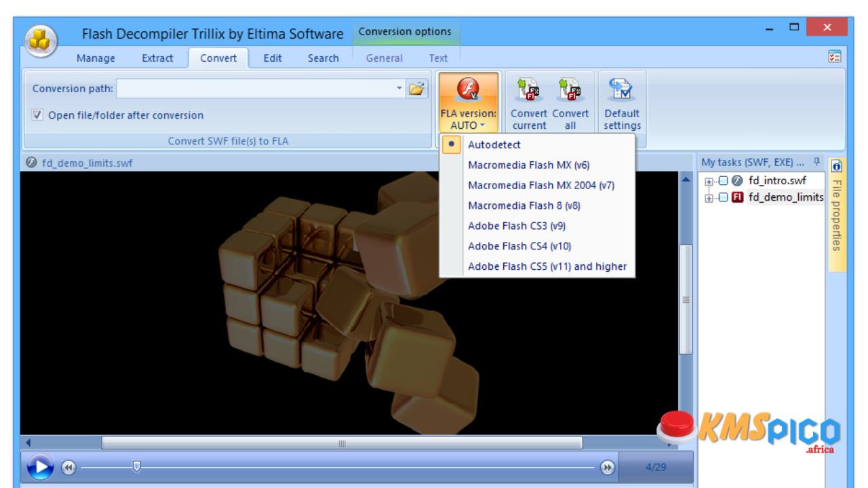Maximize the Flash Decompiler window
The width and height of the screenshot is (868, 488).
pyautogui.click(x=794, y=28)
